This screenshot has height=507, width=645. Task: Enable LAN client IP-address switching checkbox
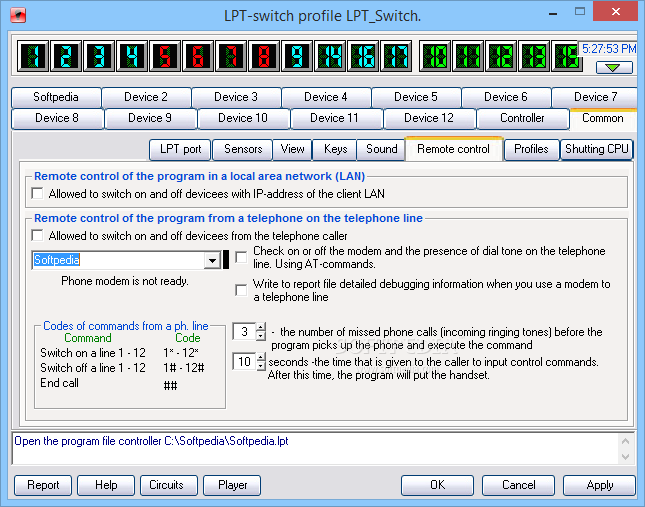(37, 193)
